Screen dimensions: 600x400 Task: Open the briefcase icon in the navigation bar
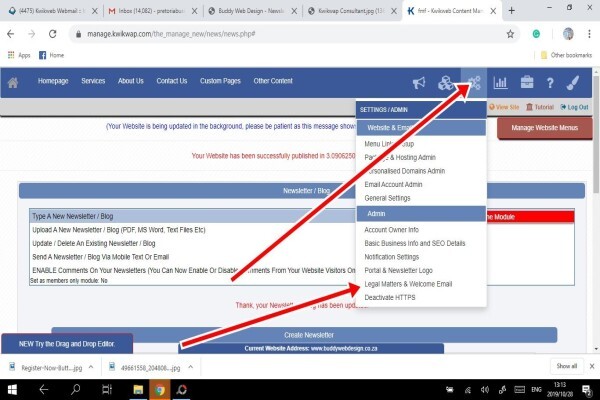(x=527, y=82)
